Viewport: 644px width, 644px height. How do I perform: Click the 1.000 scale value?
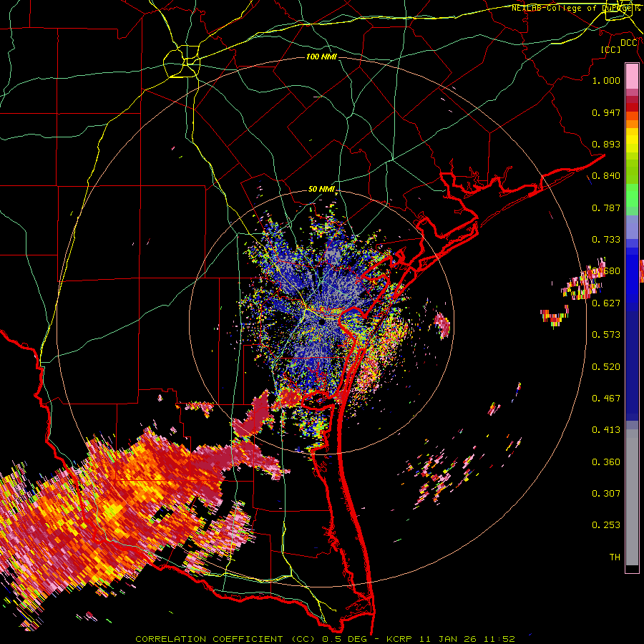point(606,80)
